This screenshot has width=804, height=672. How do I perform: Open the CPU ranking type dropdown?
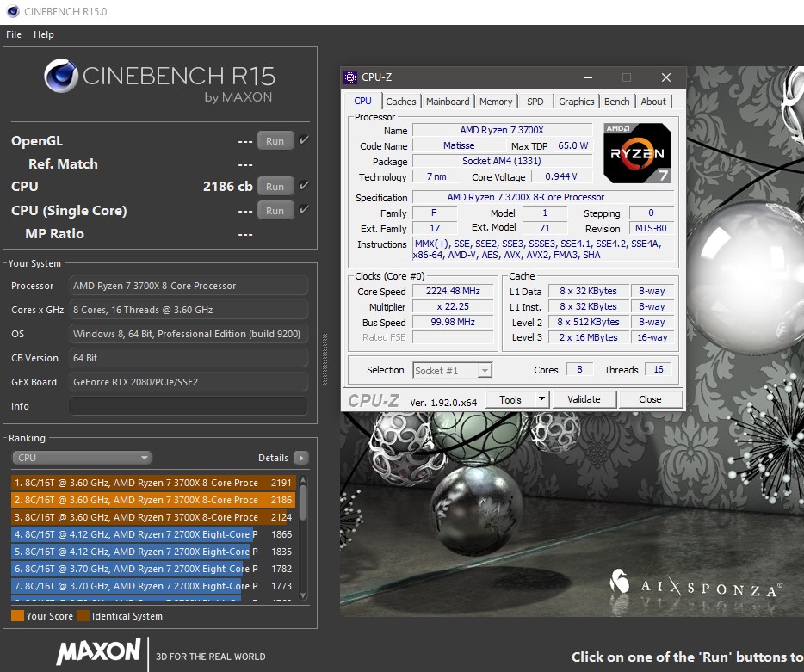(82, 457)
